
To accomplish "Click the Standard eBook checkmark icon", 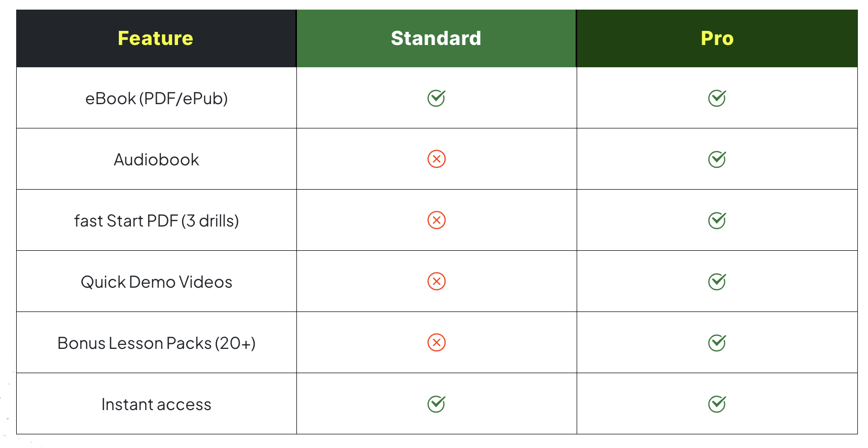I will pos(436,98).
